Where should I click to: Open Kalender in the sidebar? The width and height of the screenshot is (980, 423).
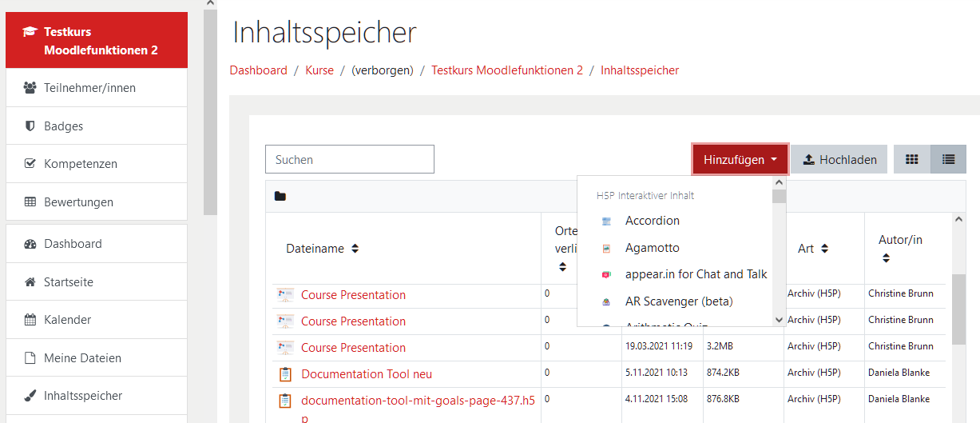97,320
